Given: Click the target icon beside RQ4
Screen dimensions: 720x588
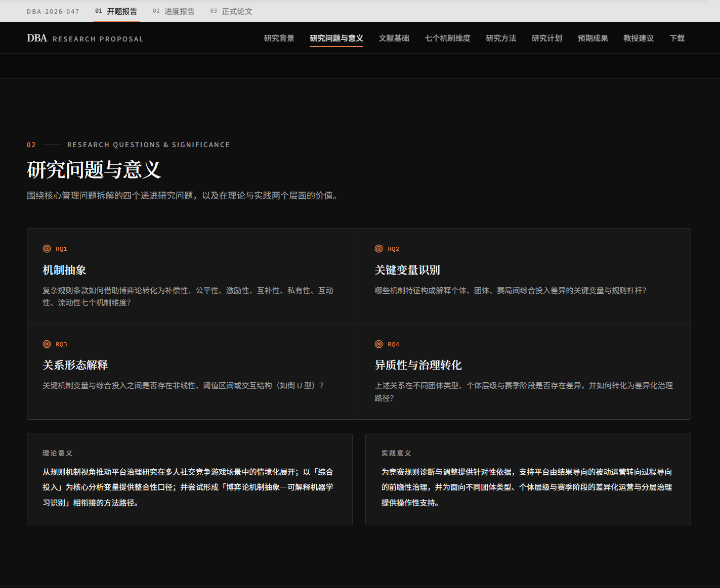Looking at the screenshot, I should tap(378, 344).
